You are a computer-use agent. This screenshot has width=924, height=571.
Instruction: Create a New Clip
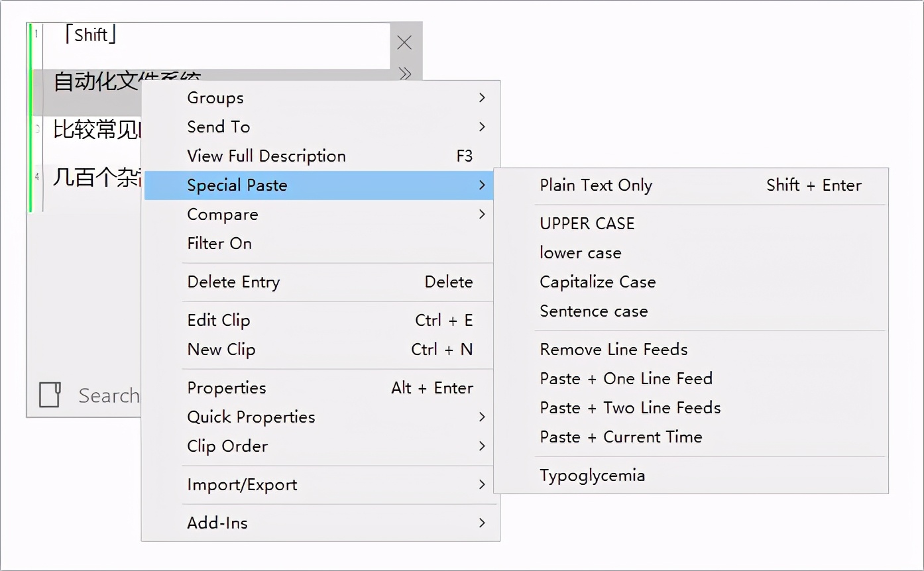coord(221,350)
